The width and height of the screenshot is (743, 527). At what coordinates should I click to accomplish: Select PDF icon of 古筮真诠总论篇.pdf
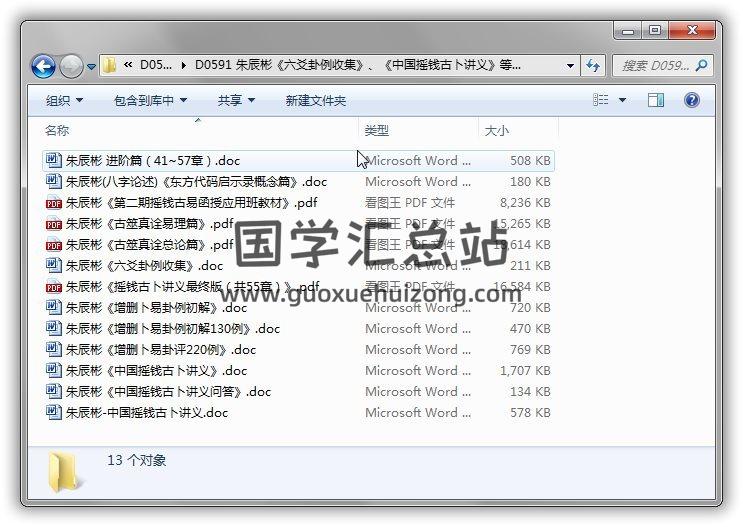(x=54, y=244)
